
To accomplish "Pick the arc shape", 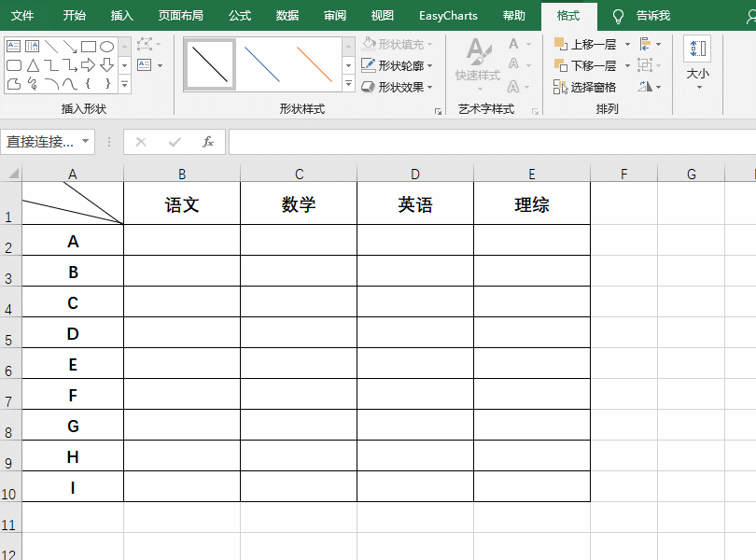I will [x=51, y=84].
